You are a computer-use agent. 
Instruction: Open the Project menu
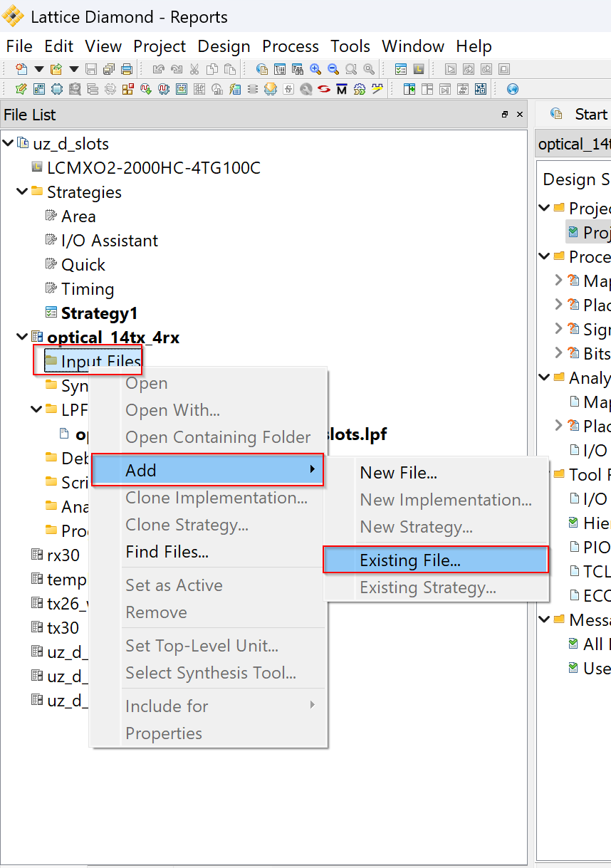[160, 46]
